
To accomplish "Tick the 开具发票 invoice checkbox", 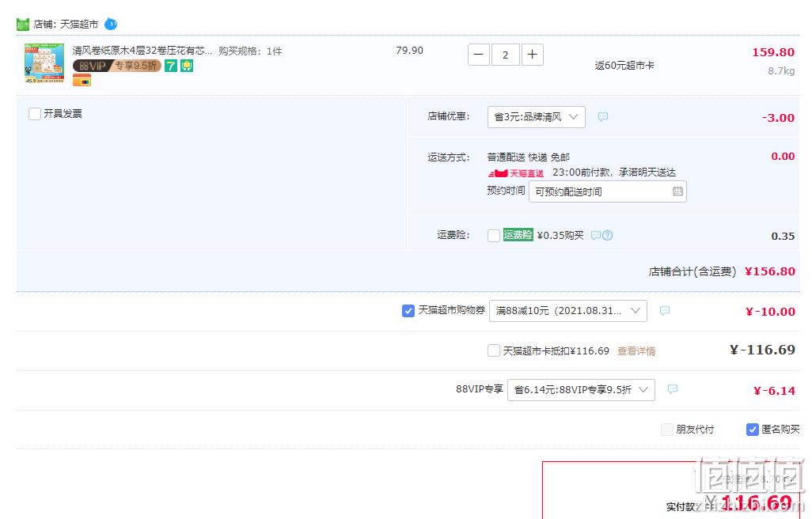I will click(35, 114).
